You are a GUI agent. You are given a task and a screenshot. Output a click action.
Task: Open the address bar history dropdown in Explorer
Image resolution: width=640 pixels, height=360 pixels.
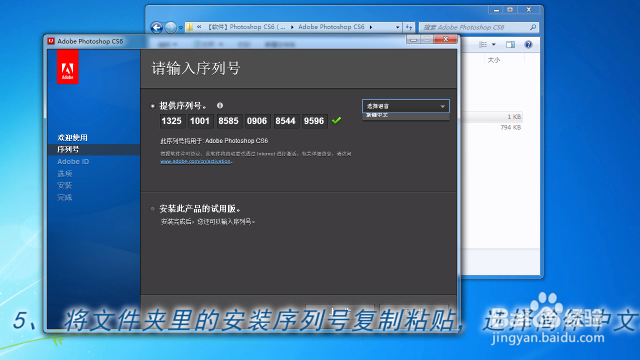(398, 27)
